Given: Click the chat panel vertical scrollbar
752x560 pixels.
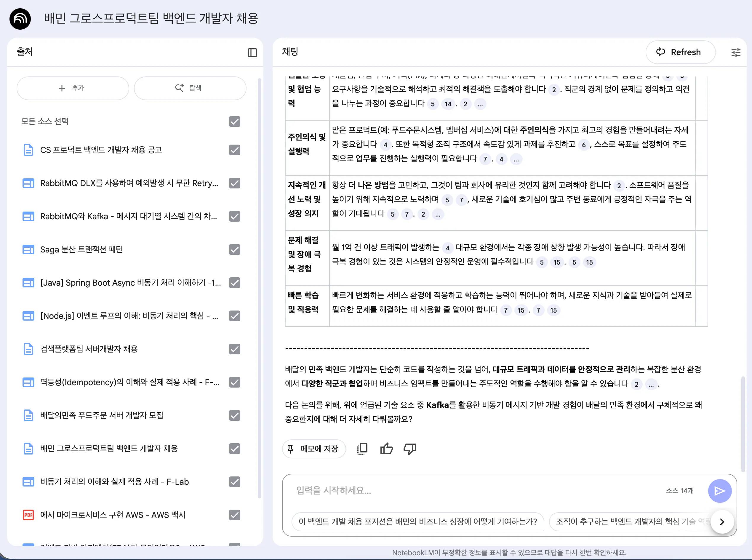Looking at the screenshot, I should coord(743,424).
